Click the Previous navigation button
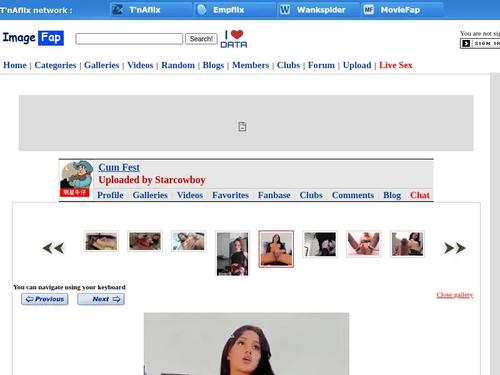500x375 pixels. (45, 299)
